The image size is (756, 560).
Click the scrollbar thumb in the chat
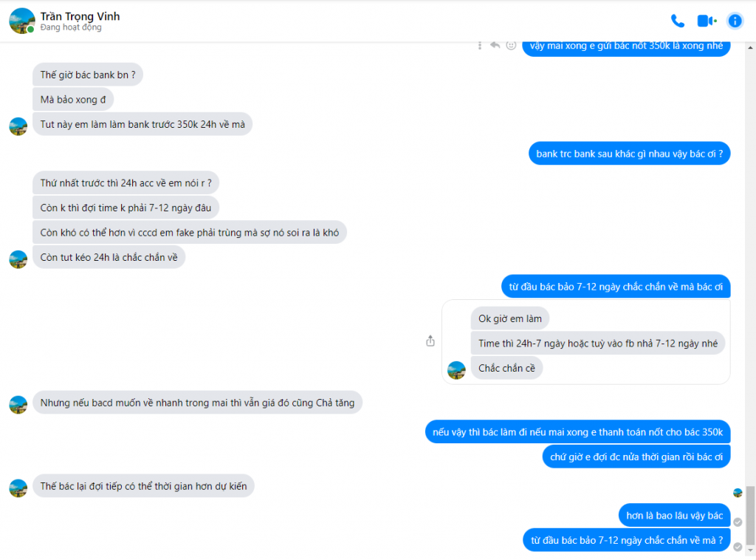[750, 513]
